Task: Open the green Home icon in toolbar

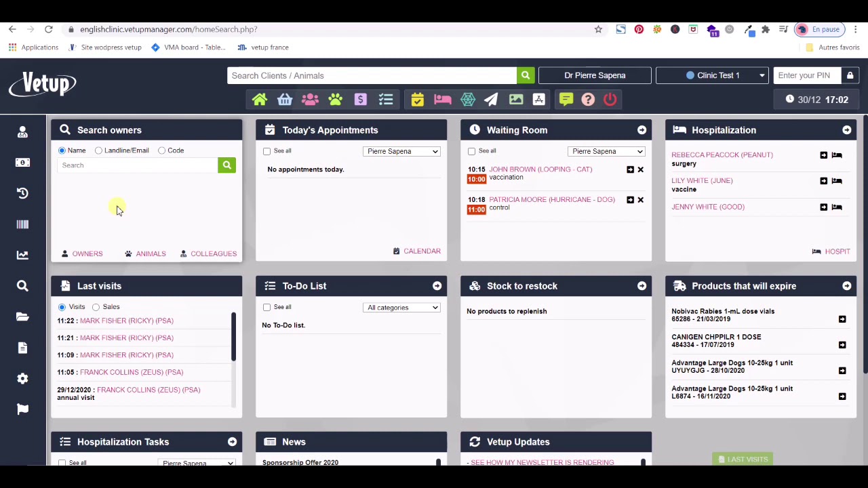Action: click(x=260, y=100)
